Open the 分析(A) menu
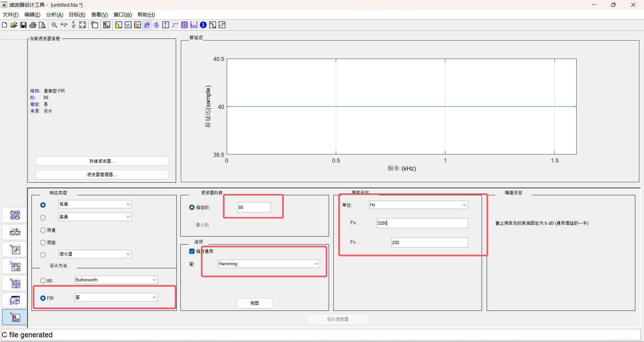Screen dimensions: 644x342 pos(55,15)
